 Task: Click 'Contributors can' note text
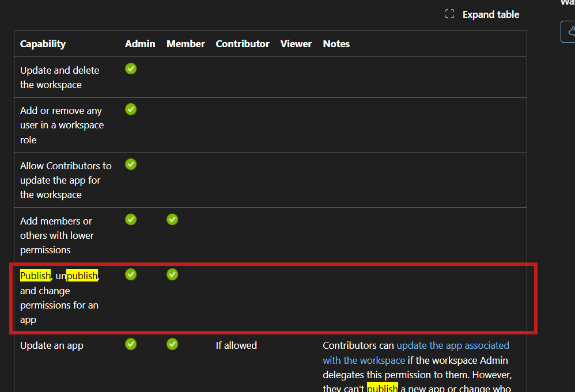pos(358,345)
